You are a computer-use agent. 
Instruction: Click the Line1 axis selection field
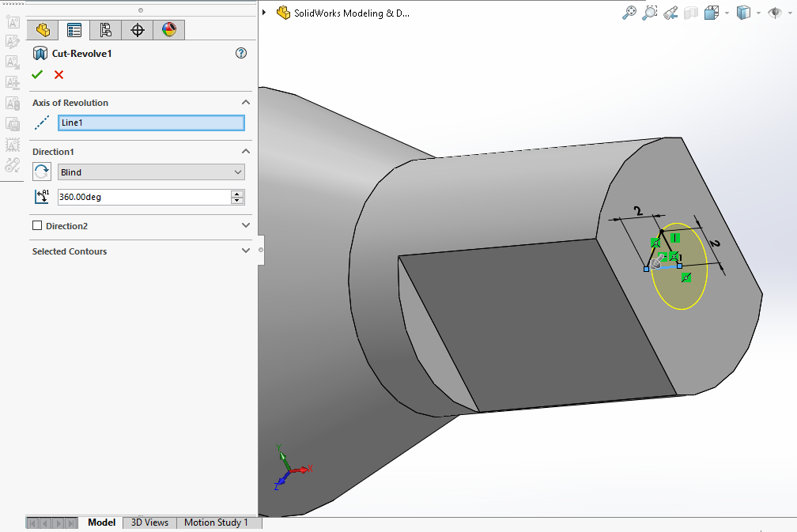tap(151, 123)
